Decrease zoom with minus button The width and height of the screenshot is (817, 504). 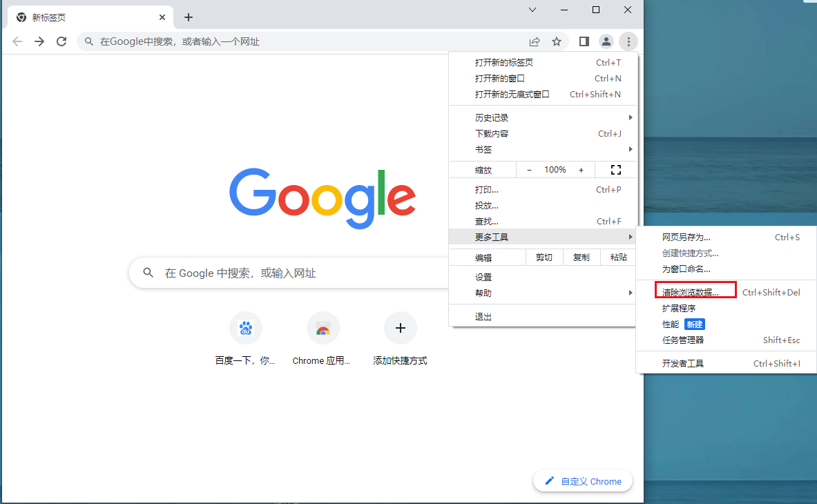click(x=530, y=170)
